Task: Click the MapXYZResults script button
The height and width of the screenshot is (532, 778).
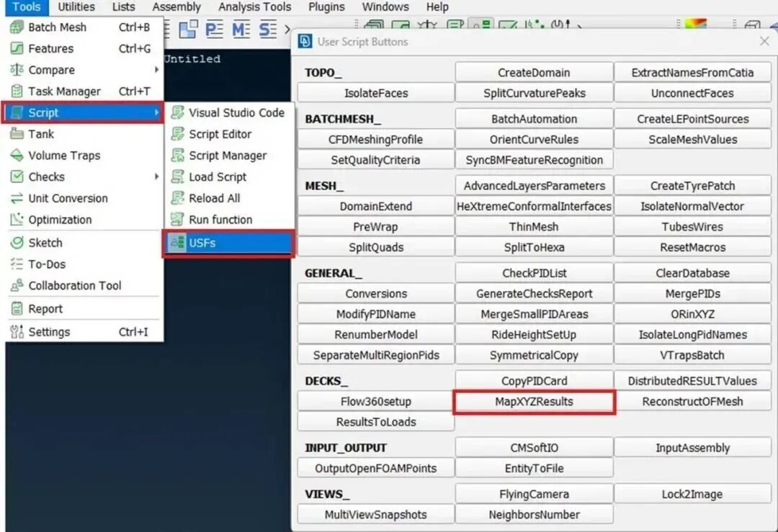Action: click(534, 402)
